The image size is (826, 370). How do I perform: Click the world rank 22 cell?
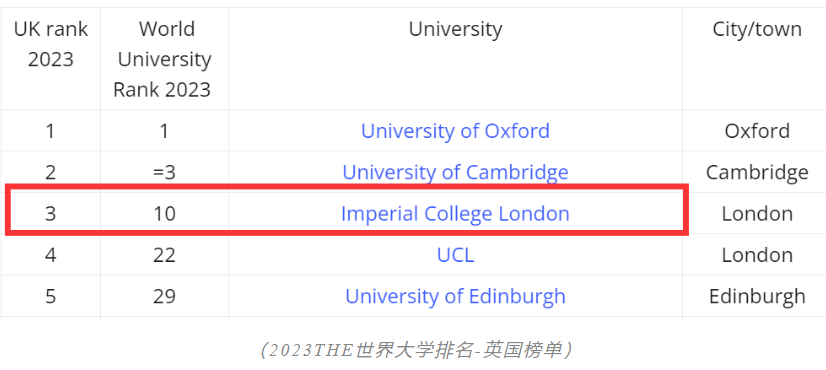[x=164, y=255]
